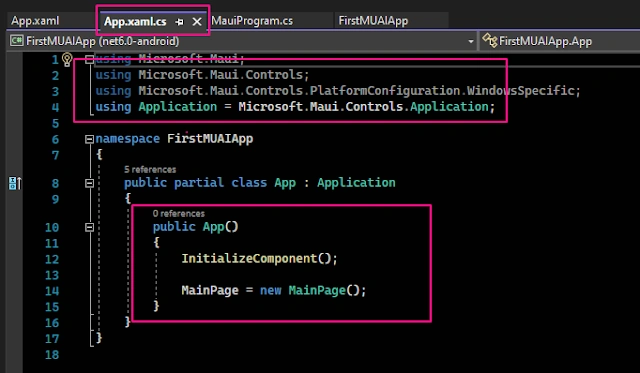Collapse the class App block
This screenshot has width=640, height=373.
89,184
